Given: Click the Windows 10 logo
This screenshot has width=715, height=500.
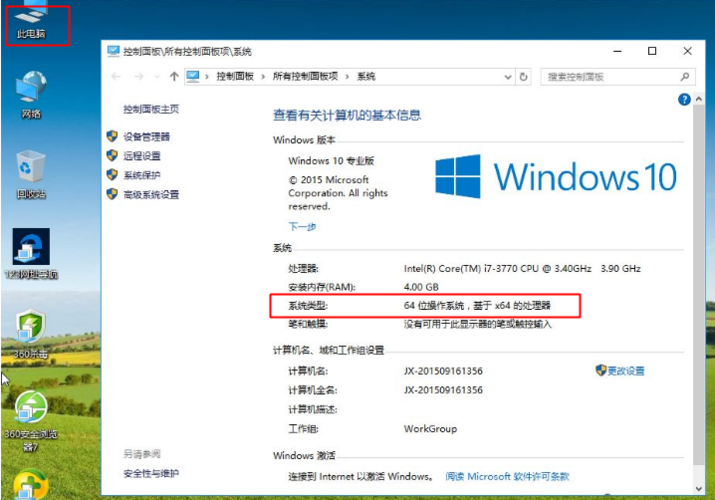Looking at the screenshot, I should click(555, 176).
